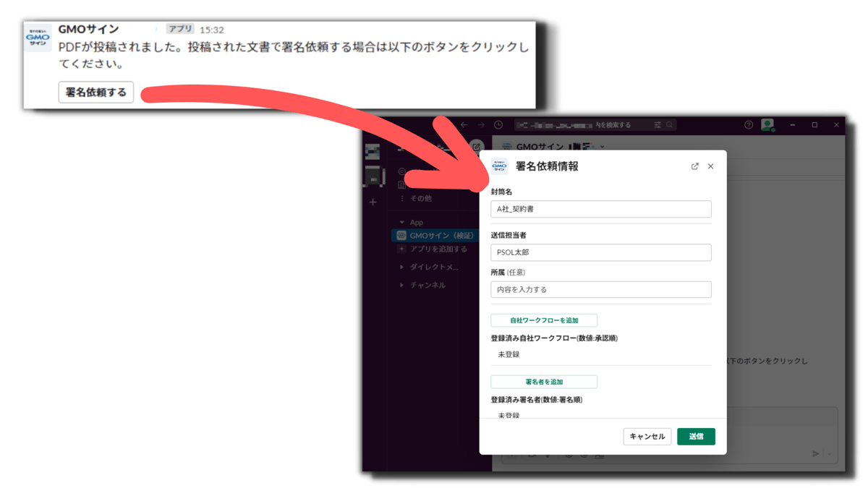Open search filters icon inside search bar
The image size is (868, 488).
click(x=658, y=124)
